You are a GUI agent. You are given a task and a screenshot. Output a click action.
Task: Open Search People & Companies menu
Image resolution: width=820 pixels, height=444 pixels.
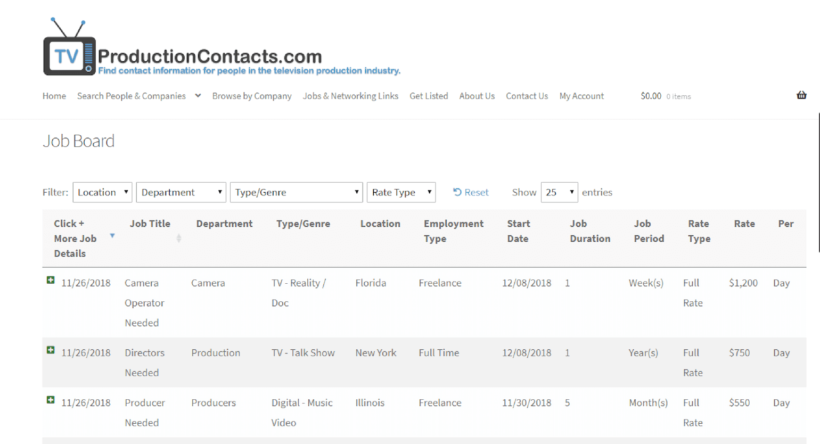(x=131, y=96)
